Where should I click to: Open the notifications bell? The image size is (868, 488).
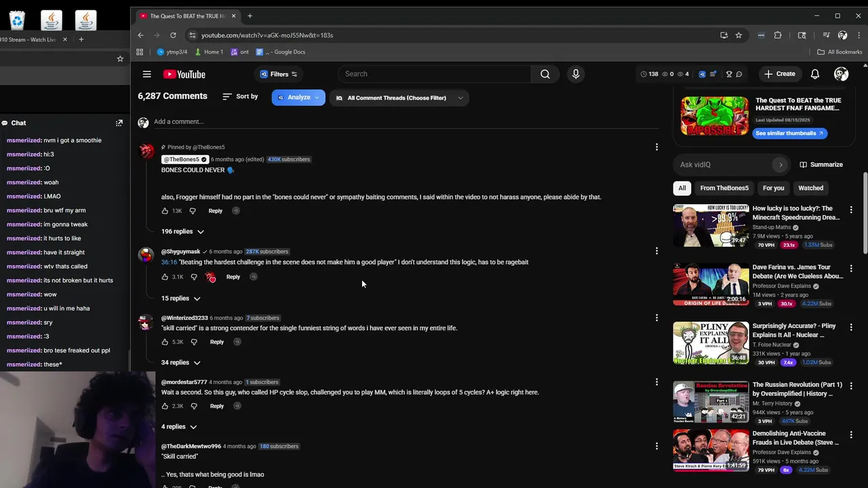(x=815, y=74)
